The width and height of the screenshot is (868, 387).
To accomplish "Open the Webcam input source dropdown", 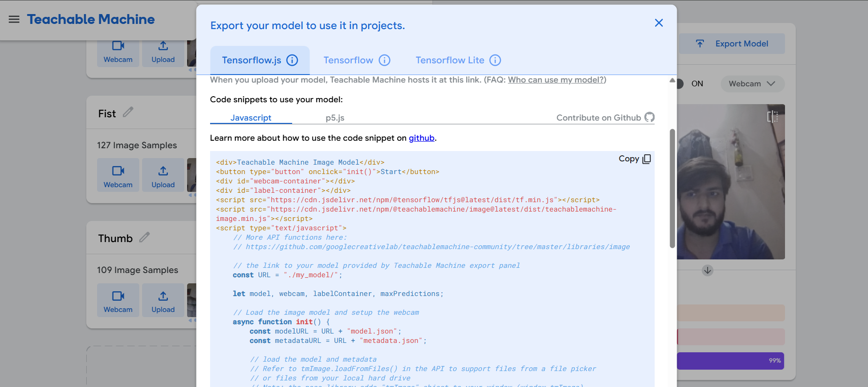I will pyautogui.click(x=752, y=83).
